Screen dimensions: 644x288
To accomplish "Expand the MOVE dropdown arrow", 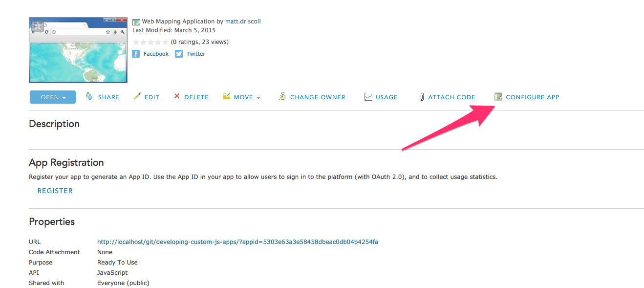I will (258, 98).
